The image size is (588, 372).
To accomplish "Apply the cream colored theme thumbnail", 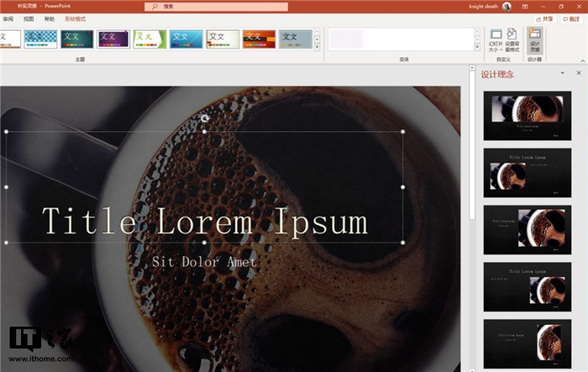I will click(x=223, y=39).
